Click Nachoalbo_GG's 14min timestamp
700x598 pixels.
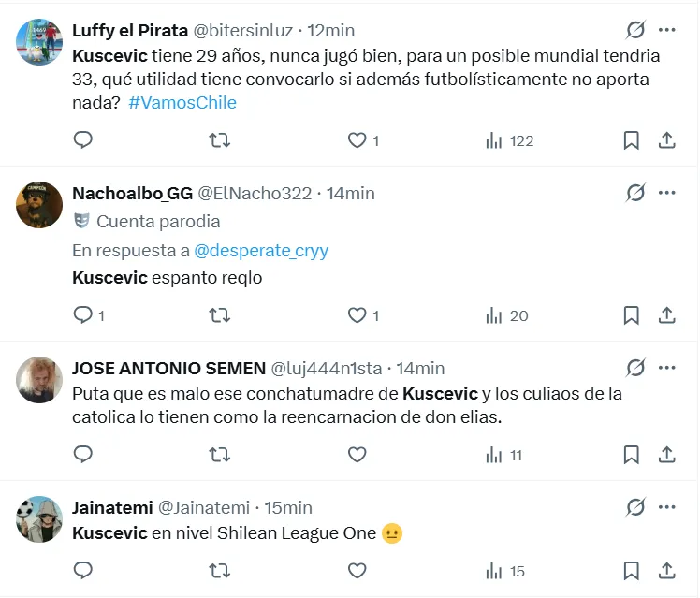click(350, 194)
